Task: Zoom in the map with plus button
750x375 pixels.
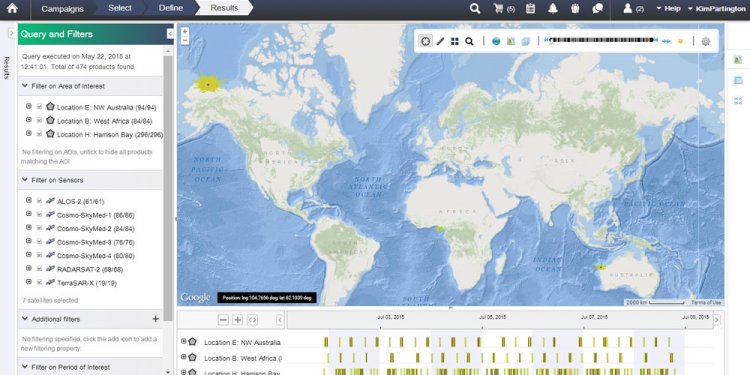Action: coord(185,32)
